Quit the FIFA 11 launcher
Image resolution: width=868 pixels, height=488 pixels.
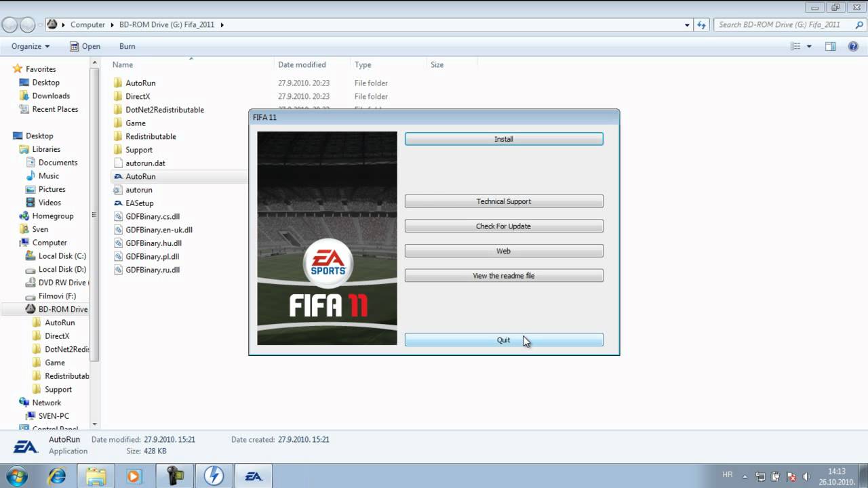pos(504,340)
